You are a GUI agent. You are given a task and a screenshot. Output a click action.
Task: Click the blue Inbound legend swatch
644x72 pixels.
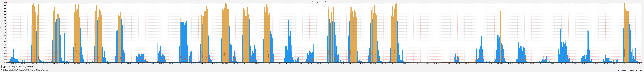tap(2, 65)
